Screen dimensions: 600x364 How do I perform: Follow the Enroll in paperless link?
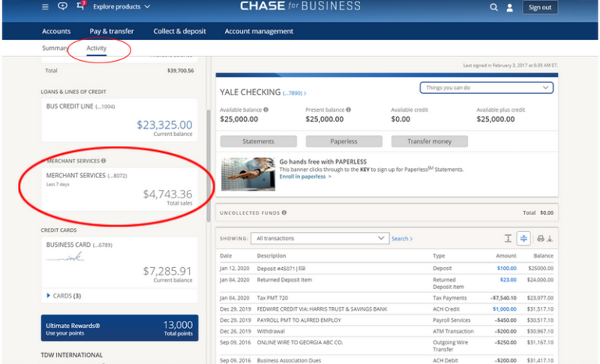(x=305, y=177)
